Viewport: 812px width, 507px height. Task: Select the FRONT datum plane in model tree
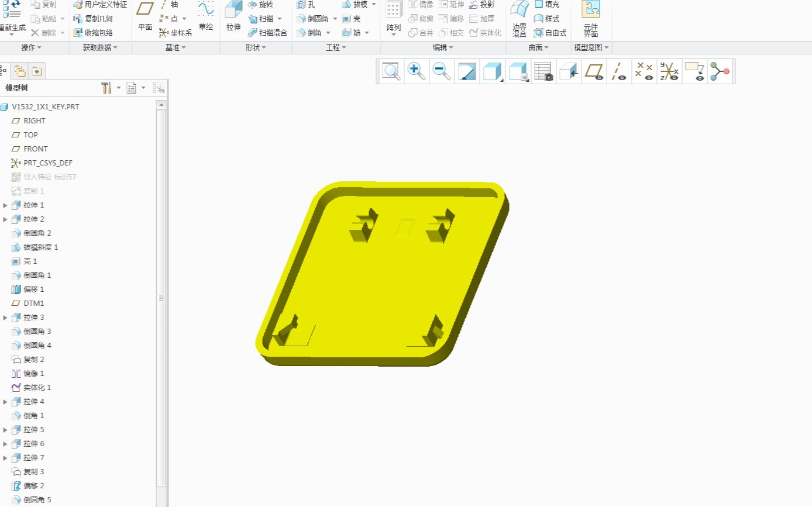point(36,149)
